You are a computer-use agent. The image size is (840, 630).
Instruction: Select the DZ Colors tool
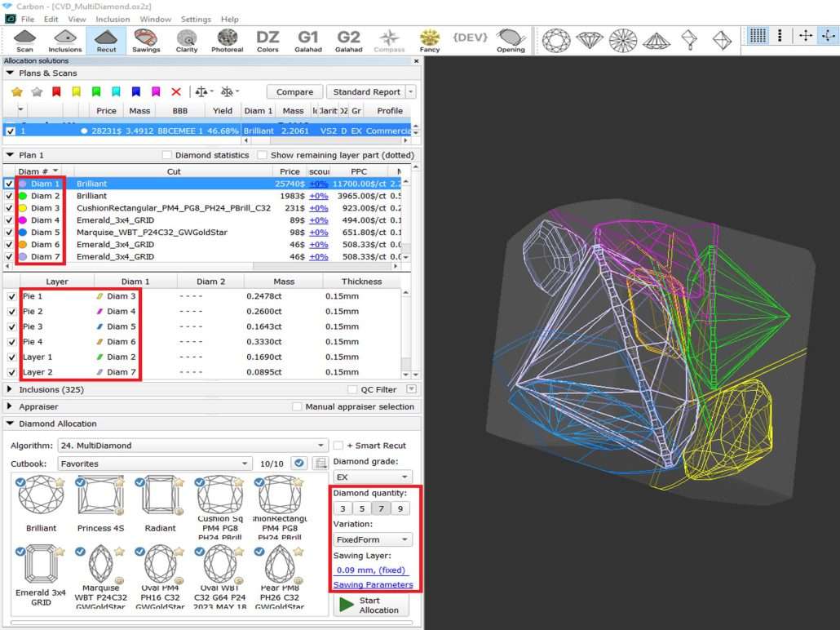pyautogui.click(x=267, y=39)
